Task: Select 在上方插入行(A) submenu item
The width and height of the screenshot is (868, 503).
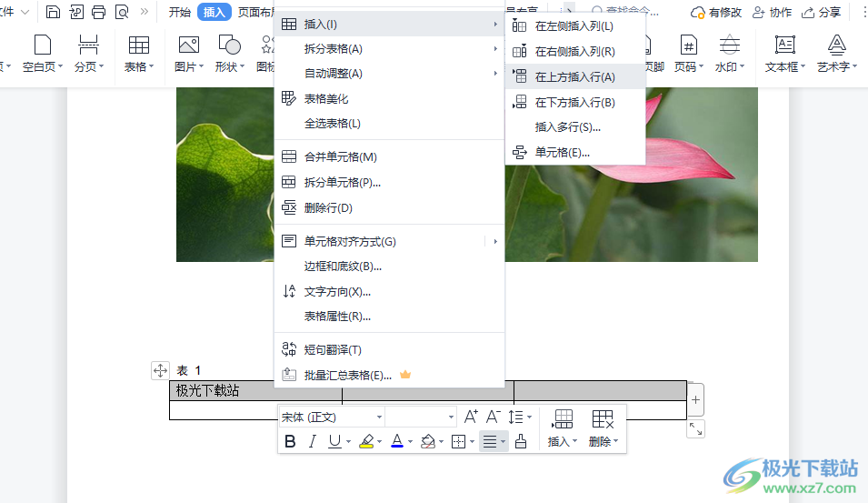Action: point(575,77)
